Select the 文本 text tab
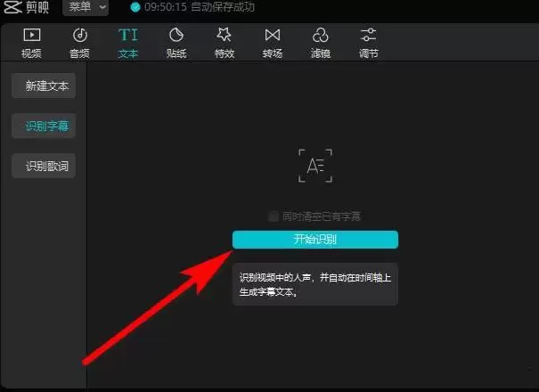 [128, 42]
